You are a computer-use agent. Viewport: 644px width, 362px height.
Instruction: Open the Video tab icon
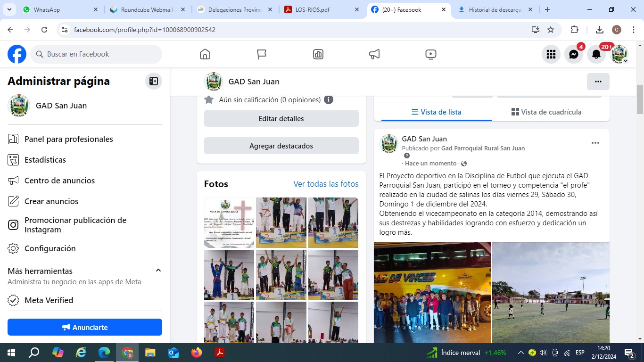click(430, 54)
